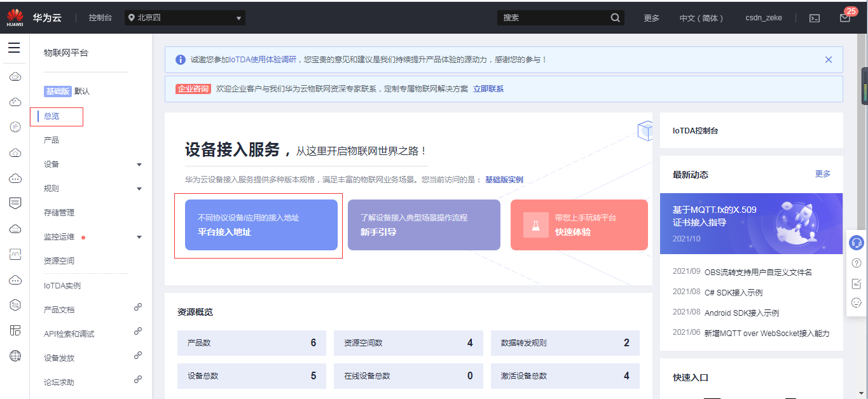Click the 立即联系 link
The height and width of the screenshot is (399, 868).
pos(488,89)
